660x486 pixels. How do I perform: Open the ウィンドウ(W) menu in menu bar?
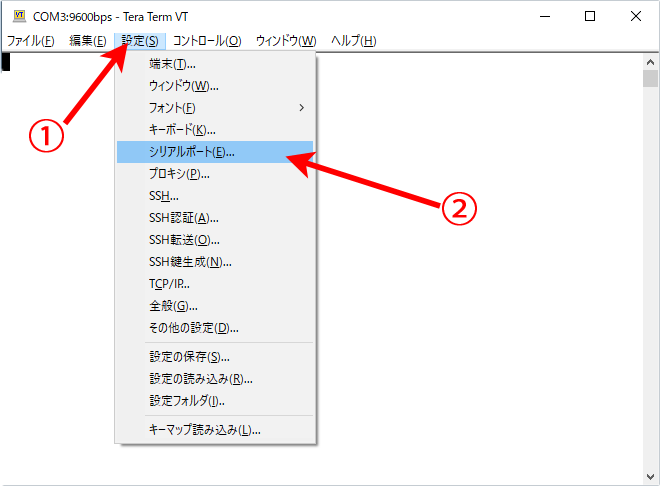click(x=286, y=41)
